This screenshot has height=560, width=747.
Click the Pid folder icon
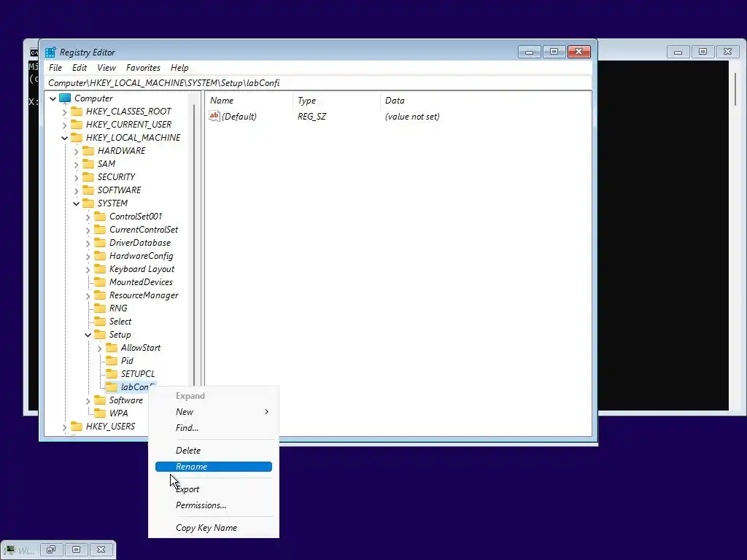112,361
